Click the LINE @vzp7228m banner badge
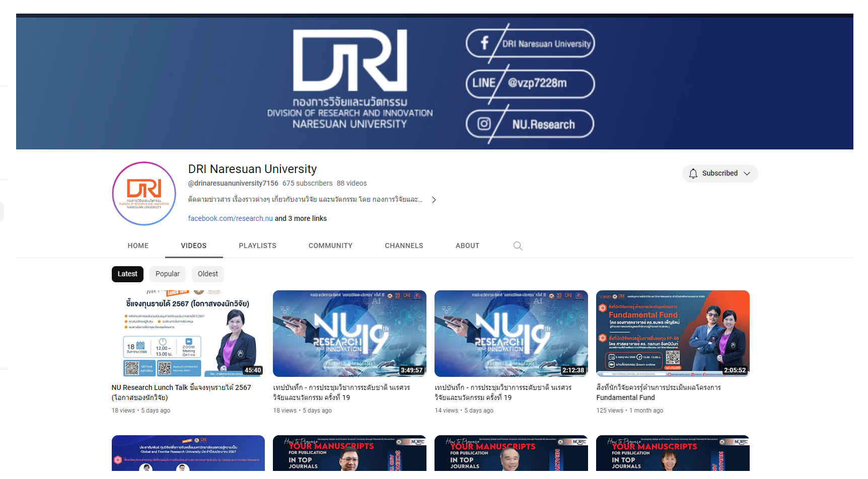This screenshot has width=868, height=479. tap(530, 84)
